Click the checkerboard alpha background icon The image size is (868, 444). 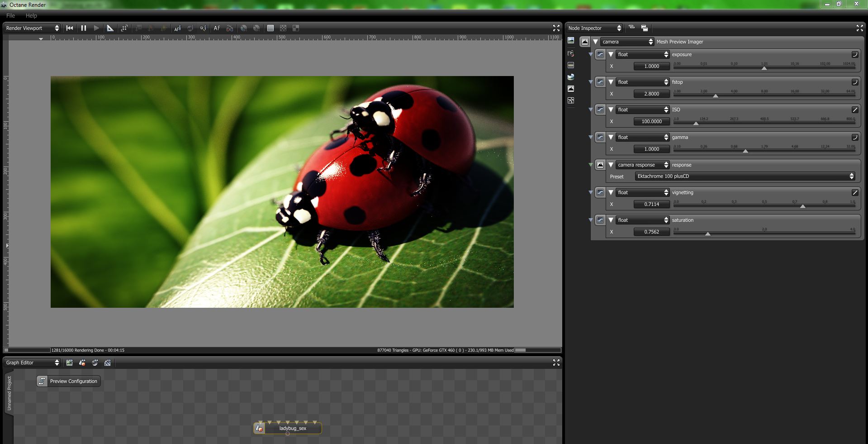(x=283, y=28)
